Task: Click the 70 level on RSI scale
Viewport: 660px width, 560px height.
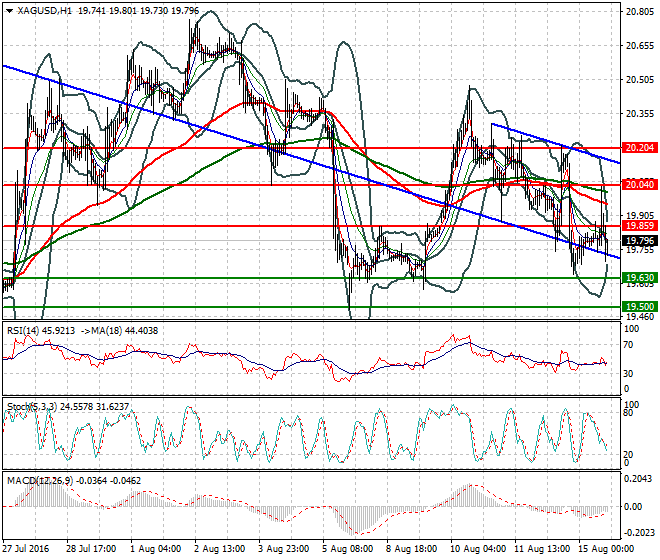Action: pyautogui.click(x=628, y=345)
